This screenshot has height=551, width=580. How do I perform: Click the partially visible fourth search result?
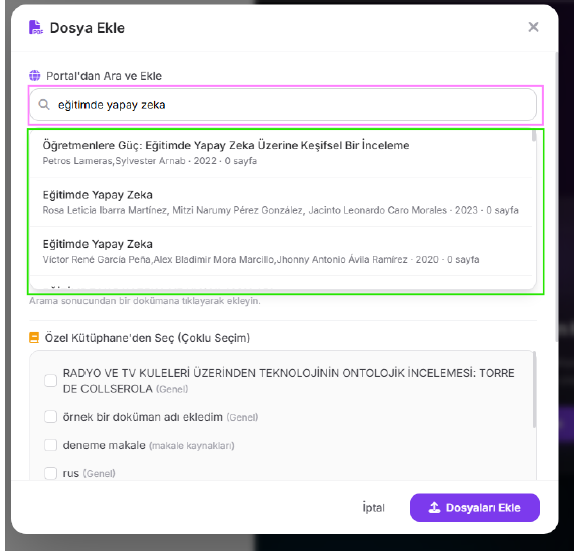[x=281, y=283]
